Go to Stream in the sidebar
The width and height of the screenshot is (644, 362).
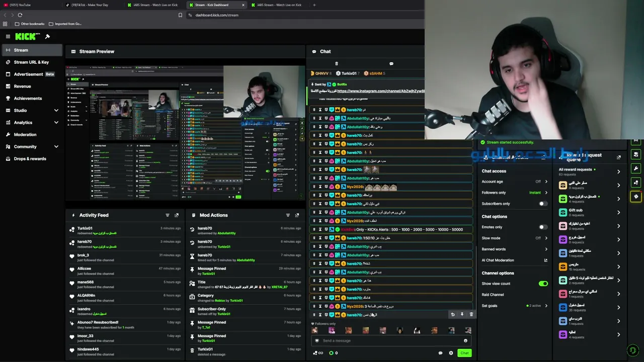[32, 50]
